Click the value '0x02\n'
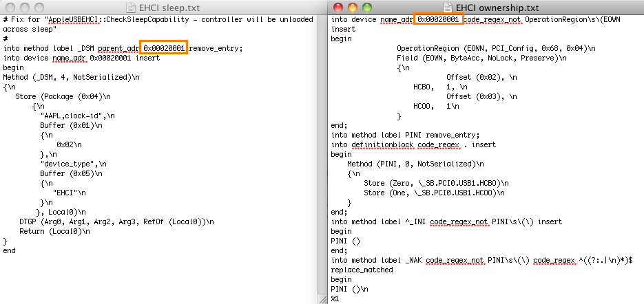This screenshot has height=304, width=644. click(69, 145)
